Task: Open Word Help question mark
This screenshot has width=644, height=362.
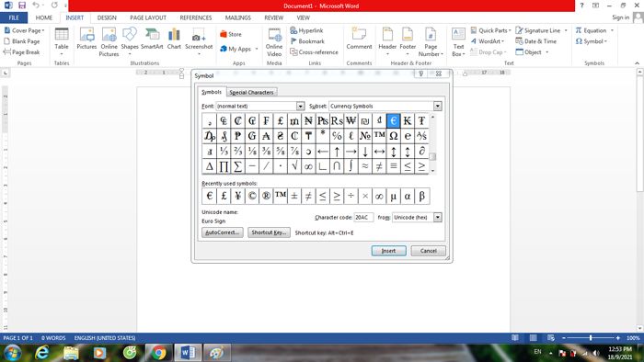Action: click(581, 6)
